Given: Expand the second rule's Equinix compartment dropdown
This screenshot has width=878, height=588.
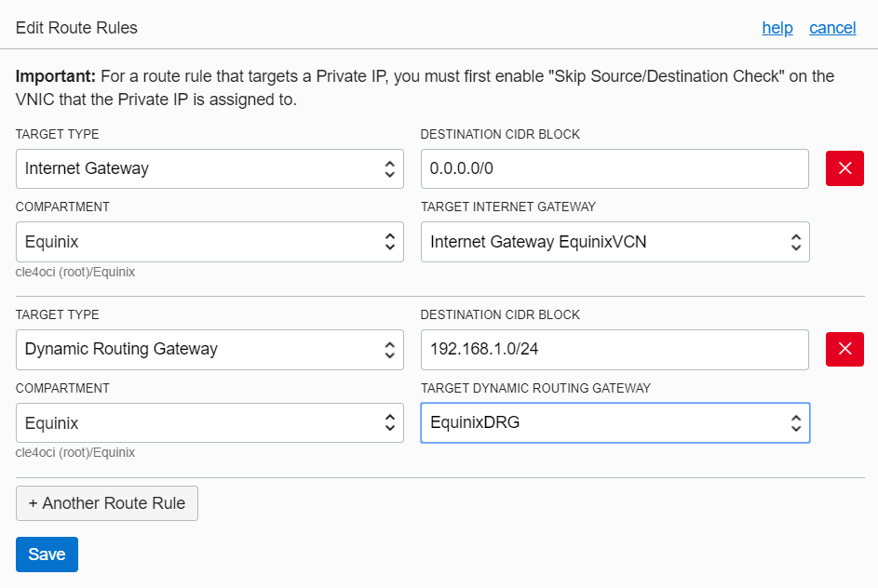Looking at the screenshot, I should click(x=209, y=423).
